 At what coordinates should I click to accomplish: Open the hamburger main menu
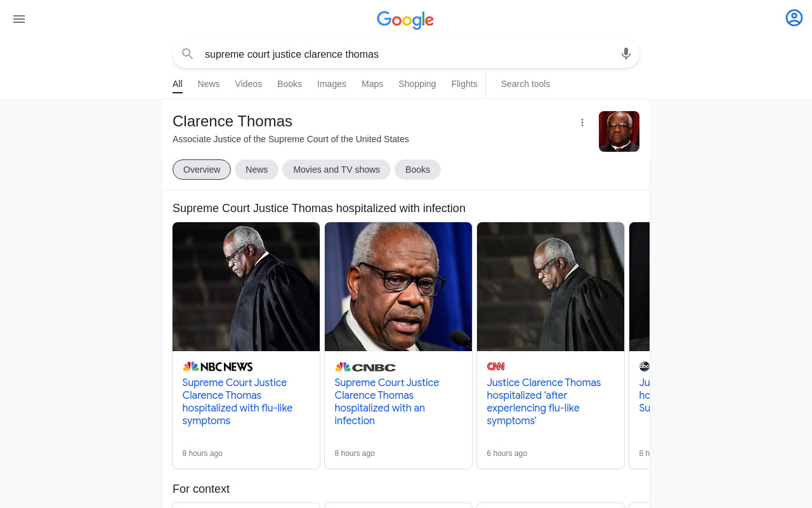point(19,19)
